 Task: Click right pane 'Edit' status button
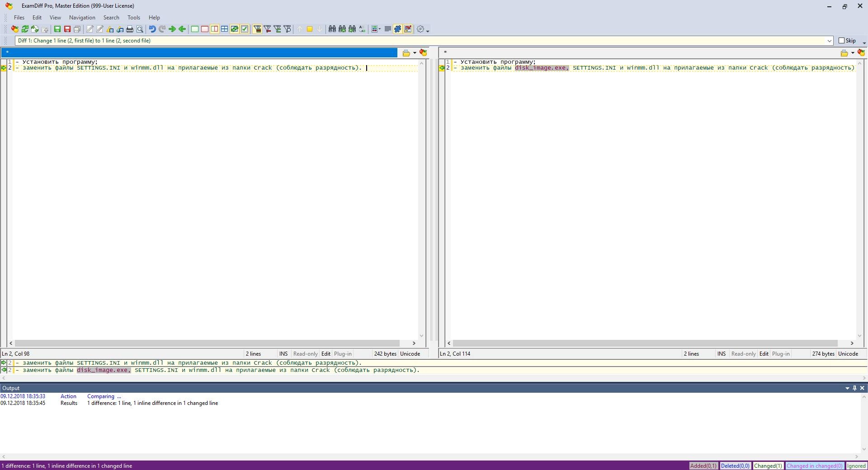pos(764,354)
